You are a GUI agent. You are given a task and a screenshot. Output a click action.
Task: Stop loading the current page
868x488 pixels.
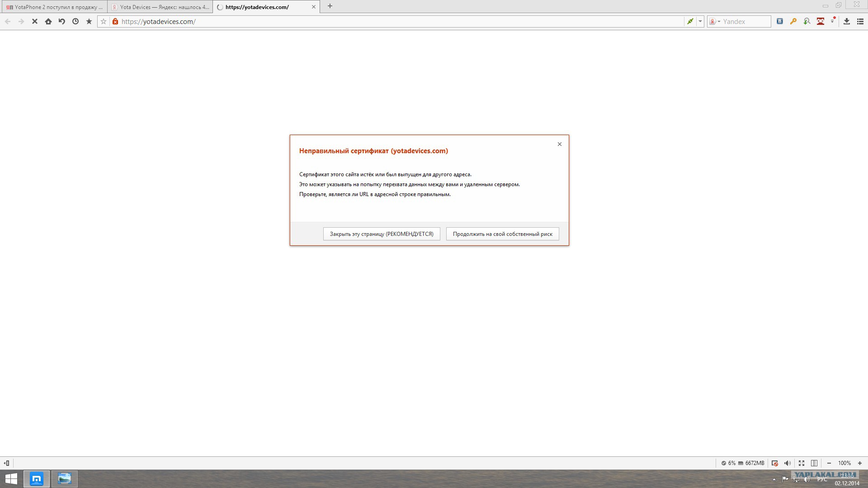coord(35,21)
